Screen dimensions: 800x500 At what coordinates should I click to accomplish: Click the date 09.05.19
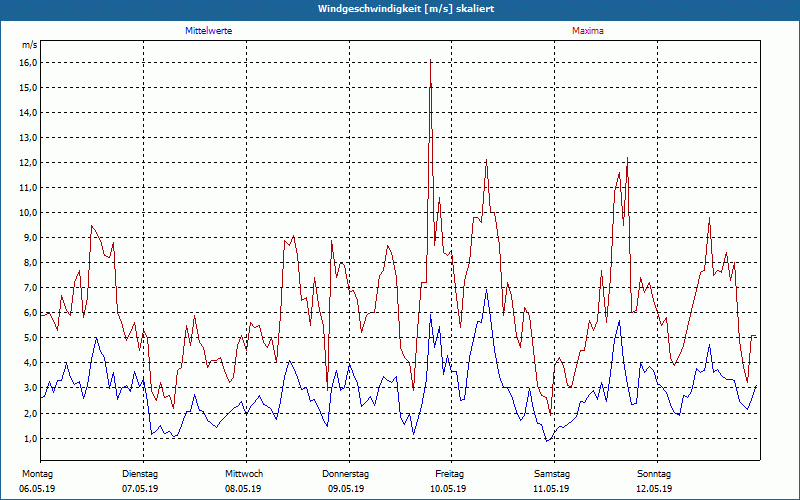coord(346,489)
